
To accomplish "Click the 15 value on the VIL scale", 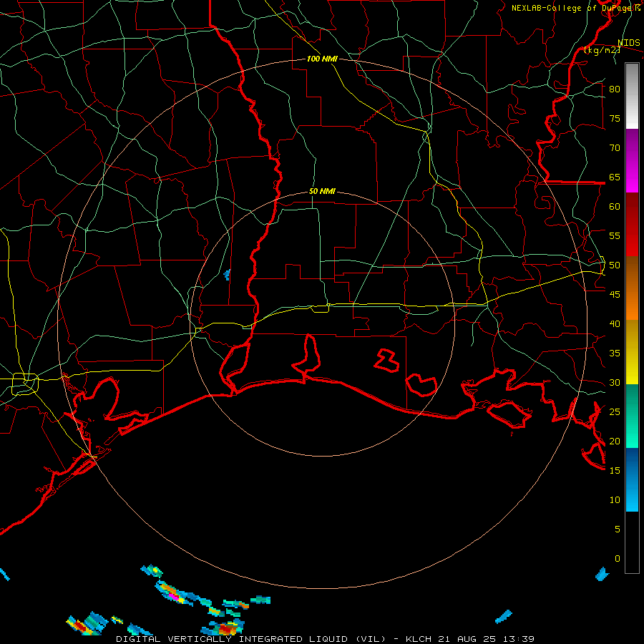I will tap(615, 471).
